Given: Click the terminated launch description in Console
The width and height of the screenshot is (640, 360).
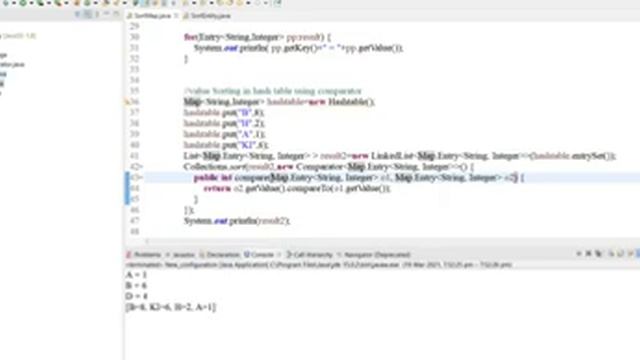Looking at the screenshot, I should click(319, 265).
